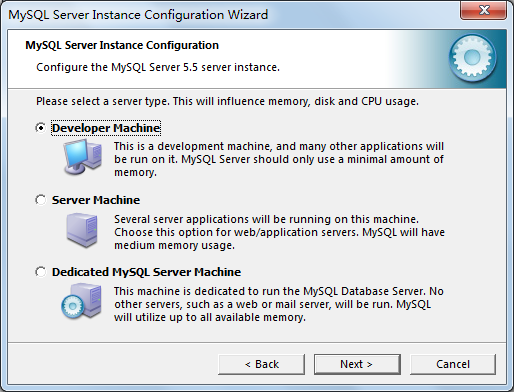Image resolution: width=514 pixels, height=392 pixels.
Task: Click the 'MySQL Server Instance Configuration' heading
Action: (x=122, y=45)
